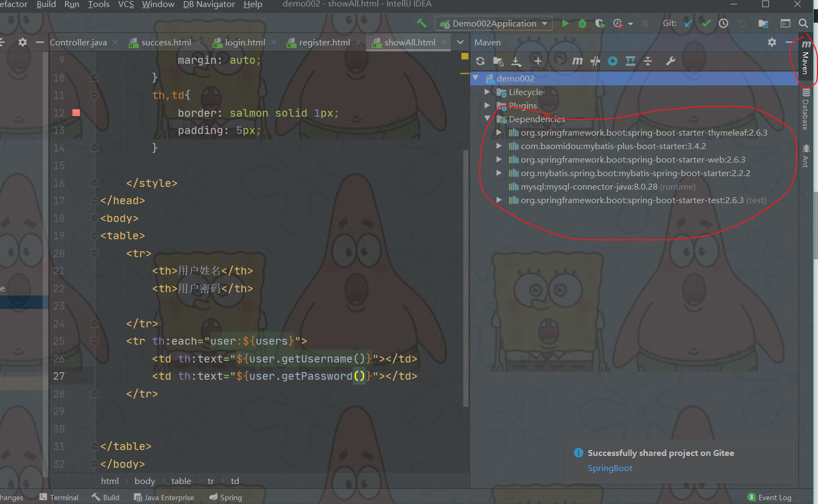Click the stop run square icon
818x504 pixels.
coord(645,23)
